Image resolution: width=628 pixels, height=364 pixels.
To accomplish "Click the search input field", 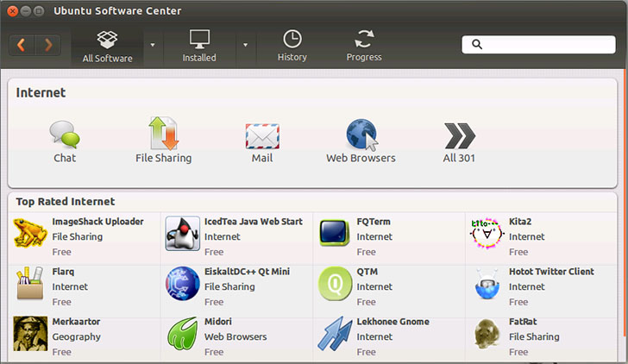I will tap(538, 45).
